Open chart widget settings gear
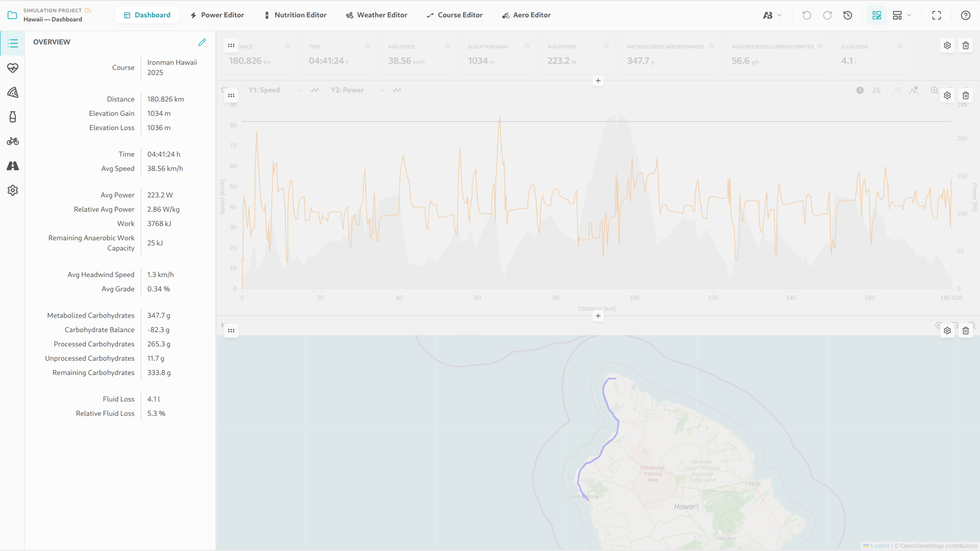 coord(947,95)
